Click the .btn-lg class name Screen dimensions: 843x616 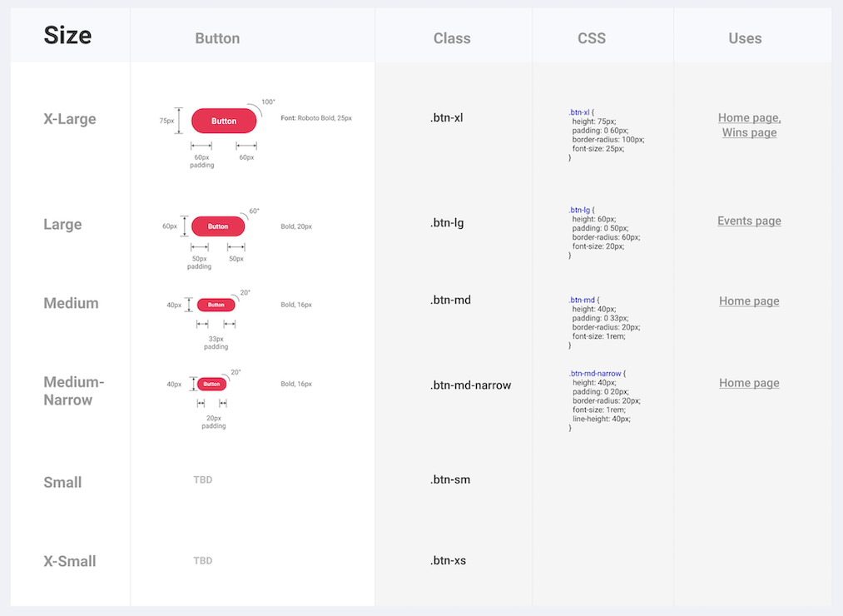(x=447, y=222)
